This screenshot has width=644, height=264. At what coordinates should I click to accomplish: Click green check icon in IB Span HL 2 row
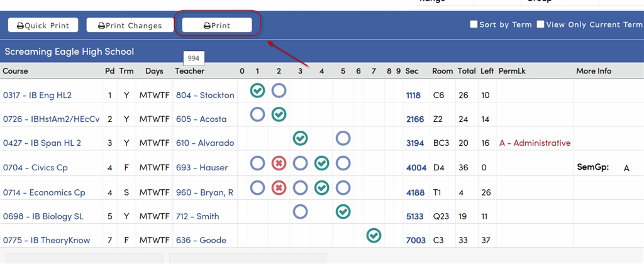301,138
